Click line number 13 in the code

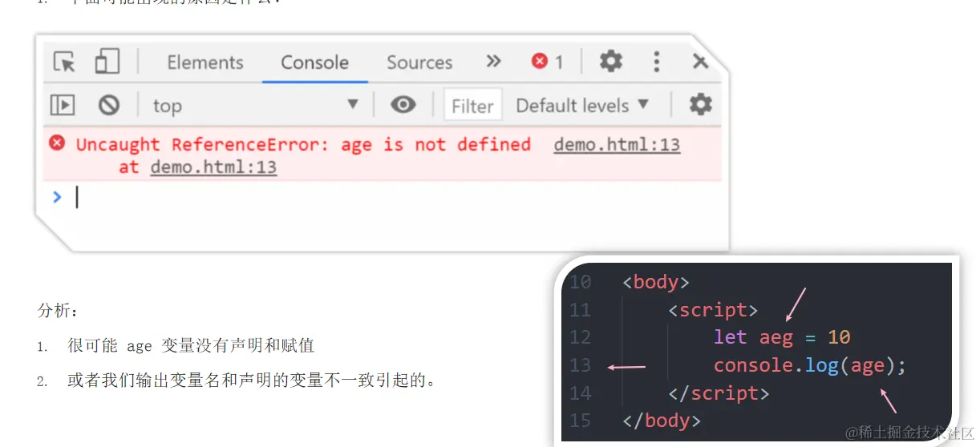pyautogui.click(x=580, y=365)
